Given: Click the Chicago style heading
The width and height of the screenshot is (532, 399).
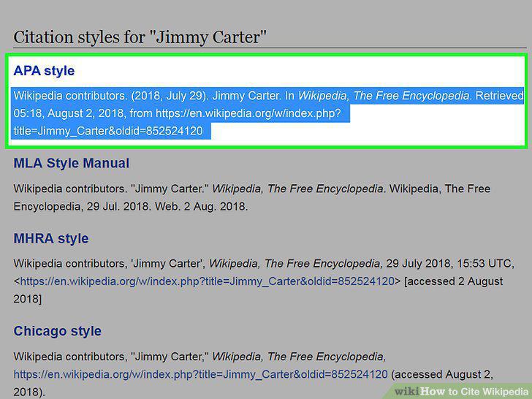Looking at the screenshot, I should click(57, 331).
